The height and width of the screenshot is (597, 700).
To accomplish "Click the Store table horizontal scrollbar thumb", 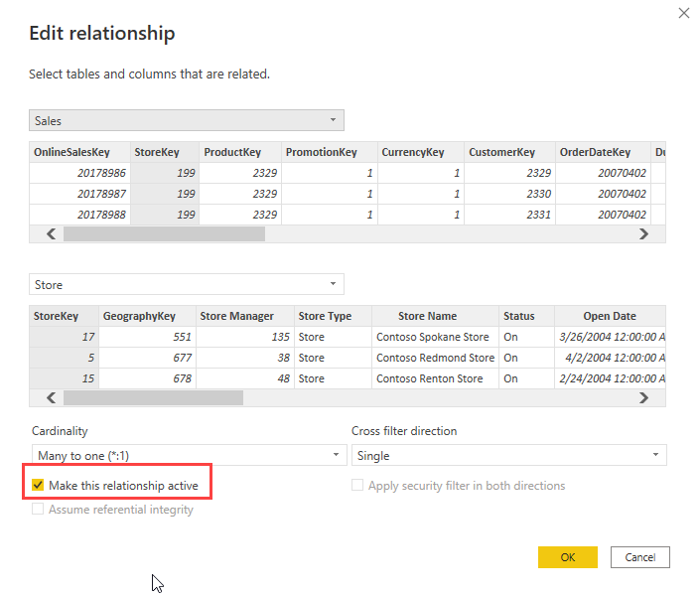I will (153, 398).
